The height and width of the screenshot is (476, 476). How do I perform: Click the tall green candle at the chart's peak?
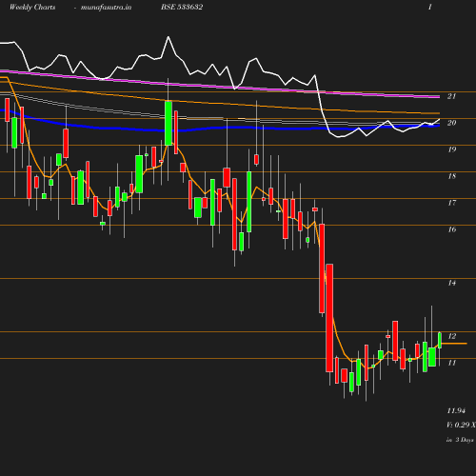click(169, 123)
